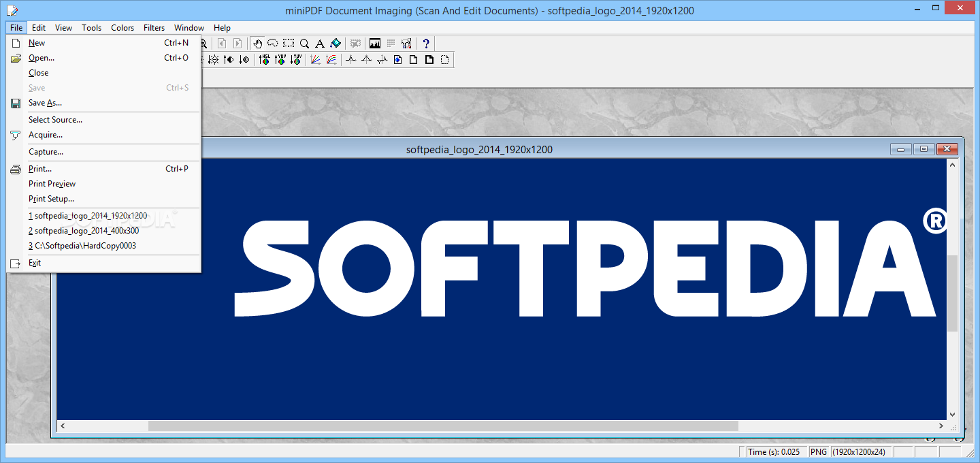The width and height of the screenshot is (980, 463).
Task: Click the YUV down-arrow icon
Action: 296,59
